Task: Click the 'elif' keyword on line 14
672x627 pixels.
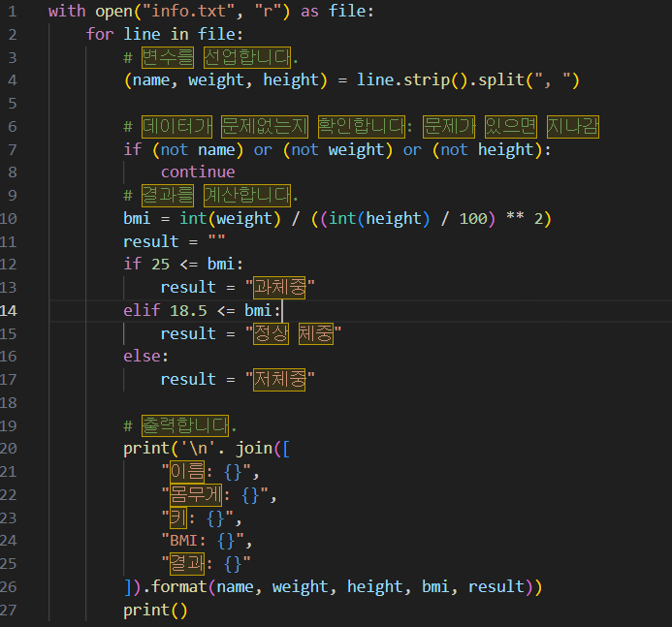Action: pos(142,310)
